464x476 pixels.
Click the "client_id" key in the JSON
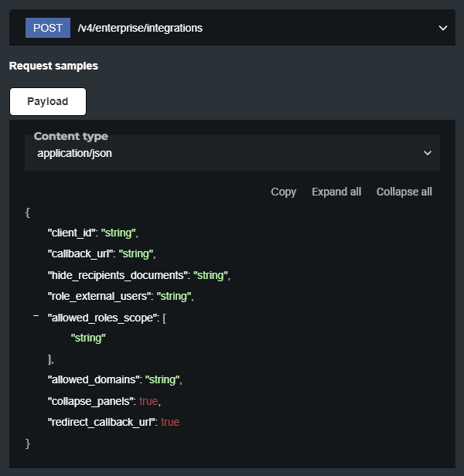[x=71, y=233]
